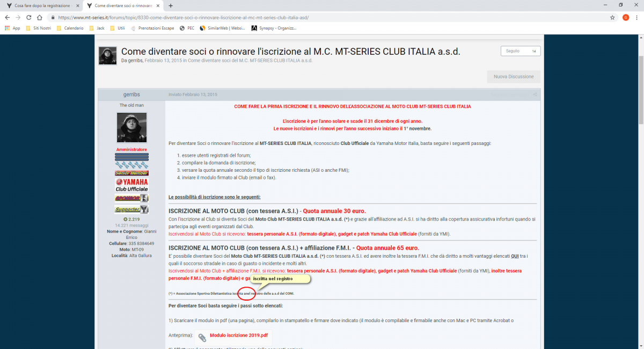The width and height of the screenshot is (644, 349).
Task: Click the 'Quota annuale 30 euro' text
Action: 334,211
